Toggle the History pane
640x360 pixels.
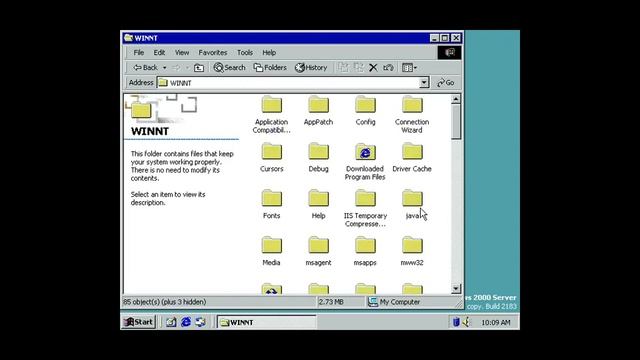tap(311, 68)
